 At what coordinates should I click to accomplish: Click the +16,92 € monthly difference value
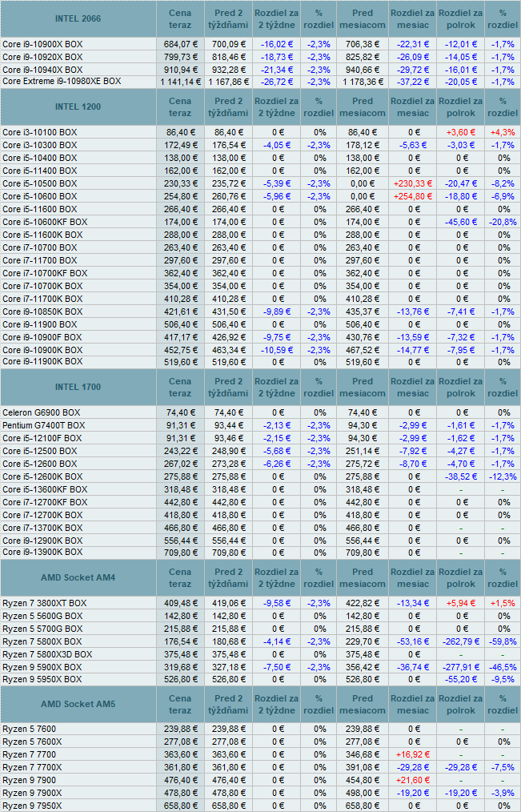coord(413,754)
